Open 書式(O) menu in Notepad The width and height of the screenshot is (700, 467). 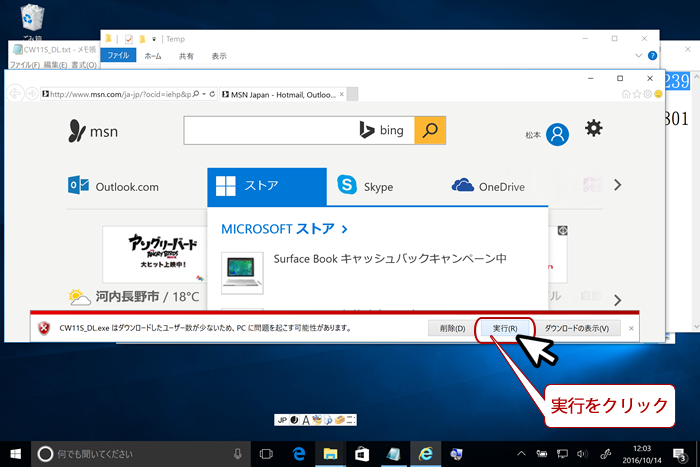[x=84, y=65]
